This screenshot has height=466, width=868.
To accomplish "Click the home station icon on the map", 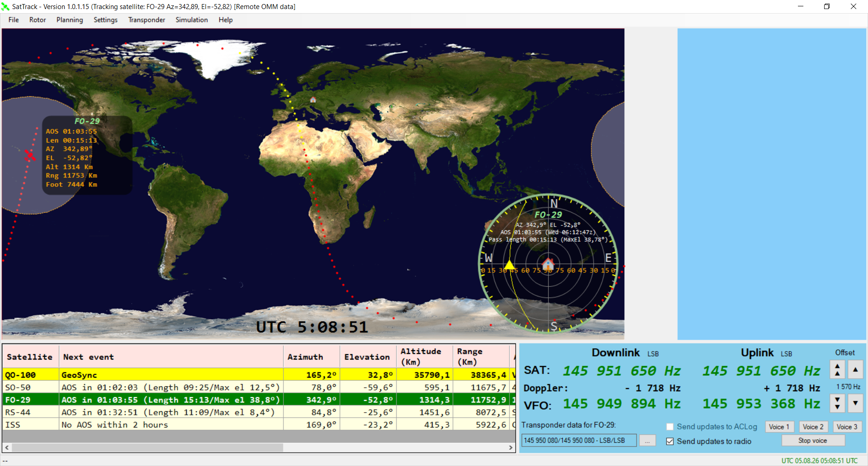I will tap(313, 100).
